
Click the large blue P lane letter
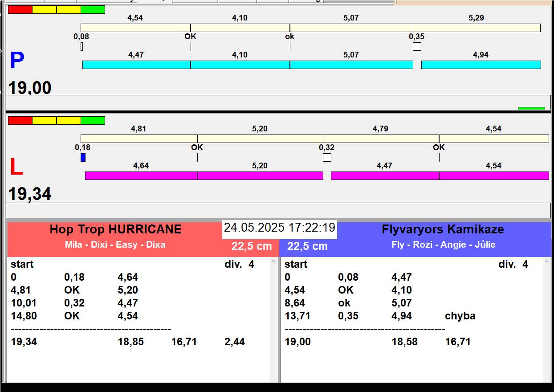tap(17, 61)
